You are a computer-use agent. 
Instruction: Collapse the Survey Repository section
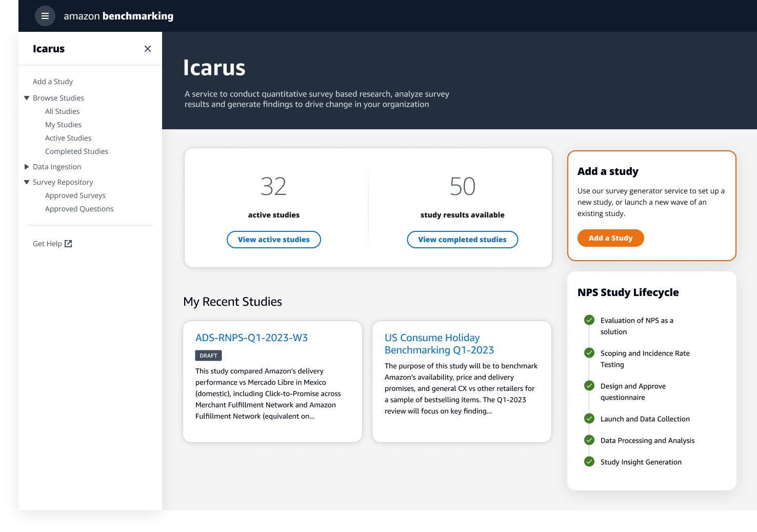click(27, 182)
